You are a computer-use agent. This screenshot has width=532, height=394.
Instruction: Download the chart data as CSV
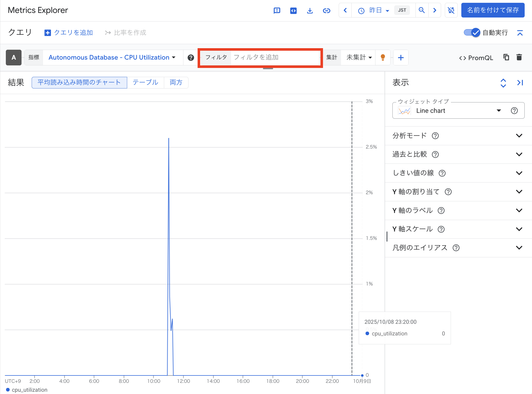pyautogui.click(x=310, y=10)
